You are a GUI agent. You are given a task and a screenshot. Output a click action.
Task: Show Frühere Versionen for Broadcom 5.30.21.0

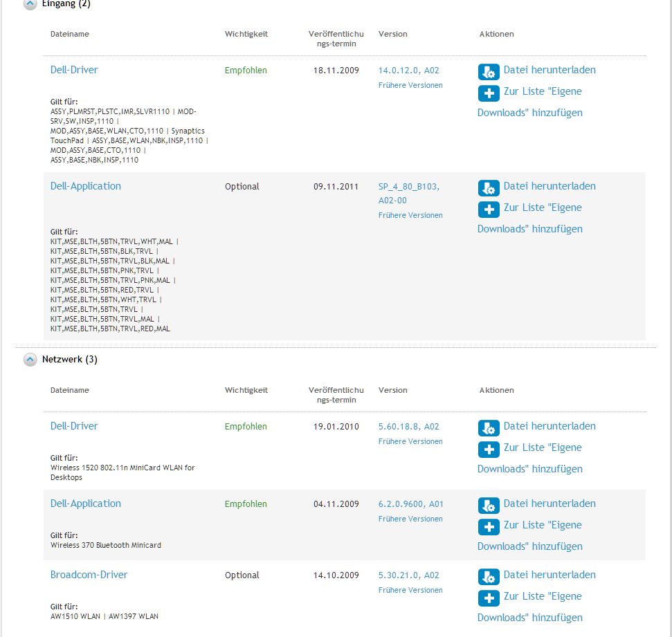[x=410, y=590]
